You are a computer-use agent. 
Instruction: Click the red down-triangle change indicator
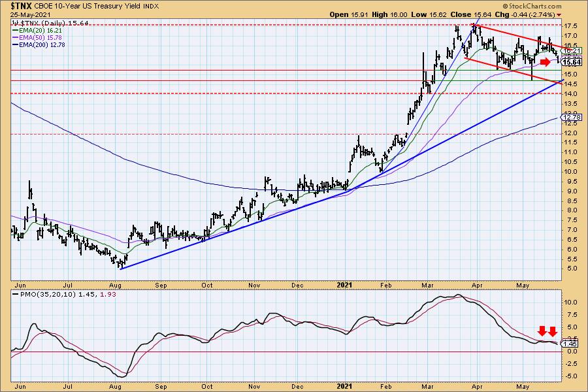(559, 15)
